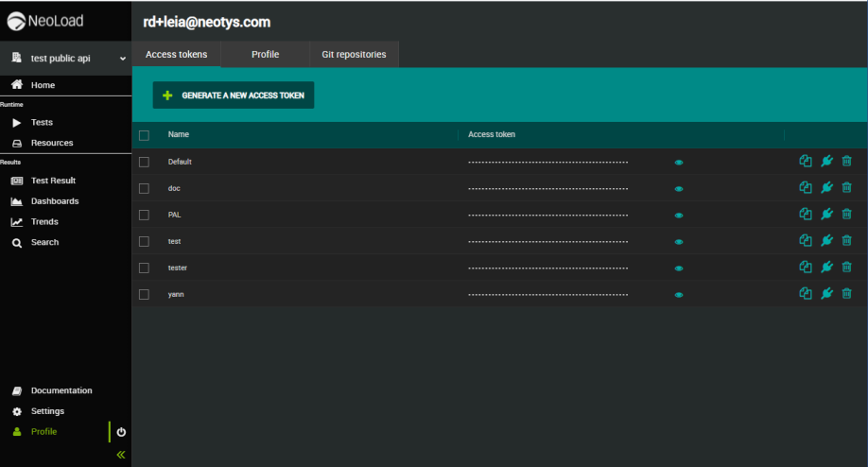Select the tester token name

click(x=178, y=268)
